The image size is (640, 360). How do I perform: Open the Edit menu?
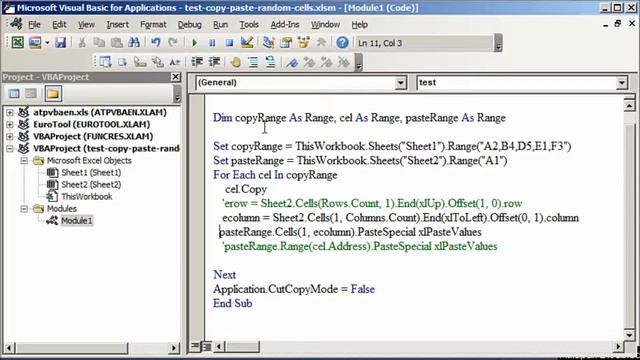pyautogui.click(x=59, y=24)
